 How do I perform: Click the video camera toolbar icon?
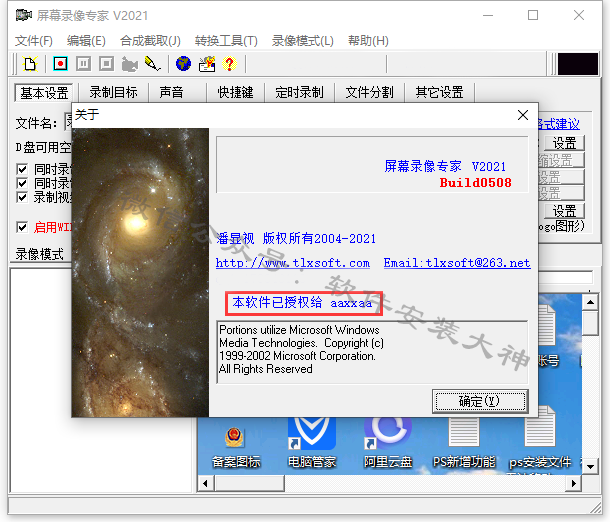pos(130,64)
